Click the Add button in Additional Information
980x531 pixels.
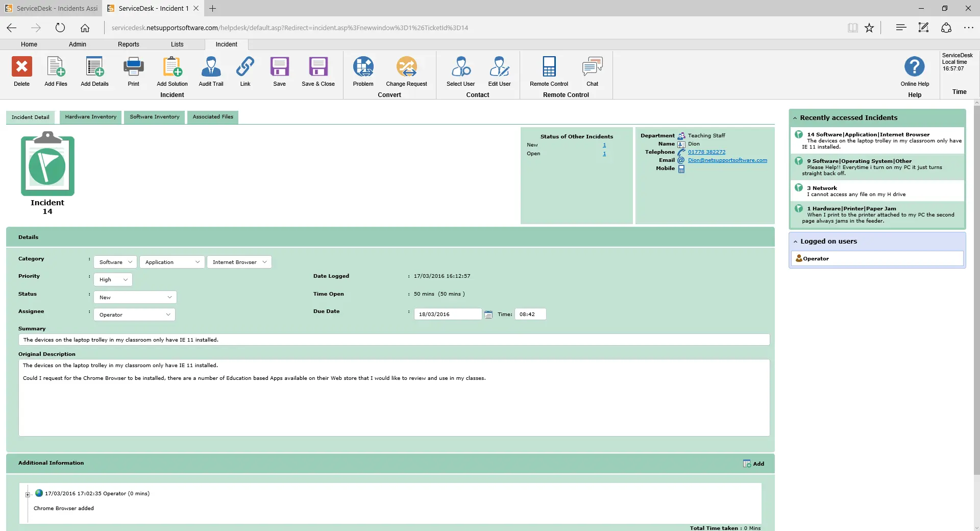point(754,464)
